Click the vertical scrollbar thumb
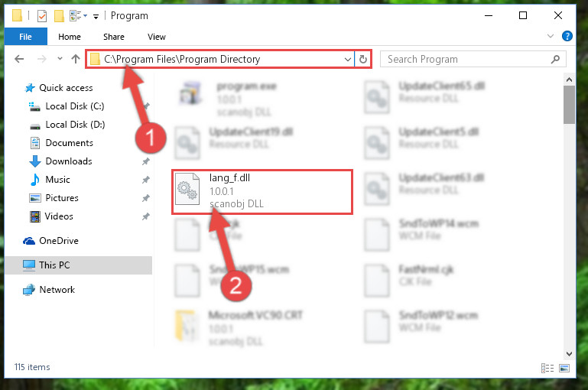588x390 pixels. click(569, 105)
